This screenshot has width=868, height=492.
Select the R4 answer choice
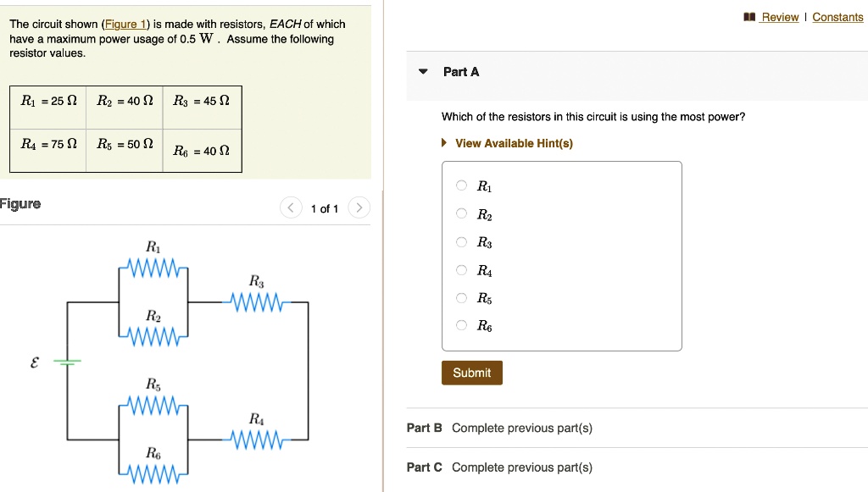point(461,270)
